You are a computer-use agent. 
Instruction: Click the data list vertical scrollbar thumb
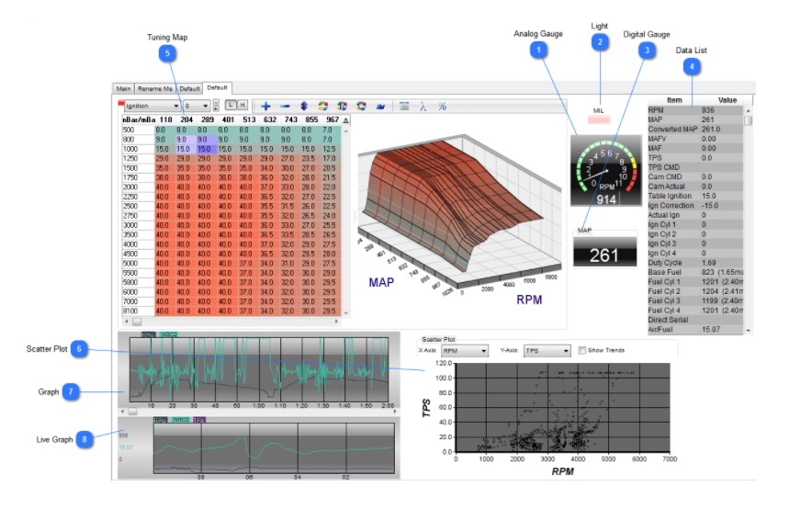[748, 120]
